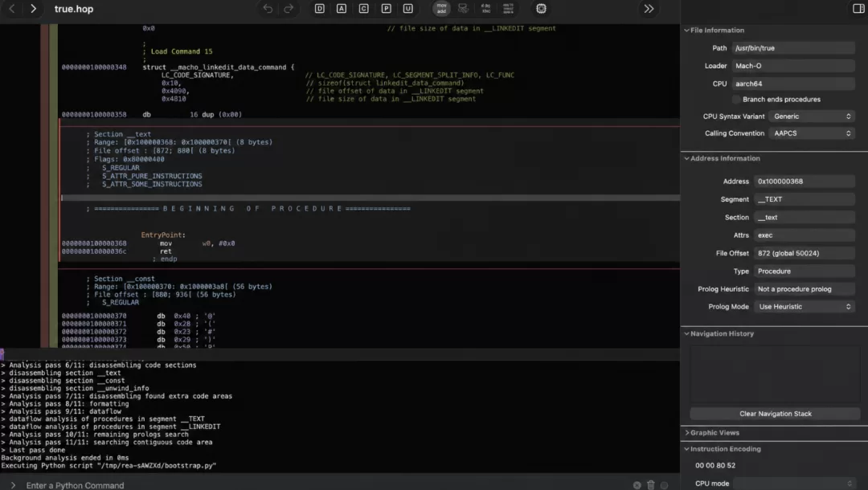Toggle Branch ends procedures checkbox
This screenshot has width=868, height=490.
(x=736, y=100)
